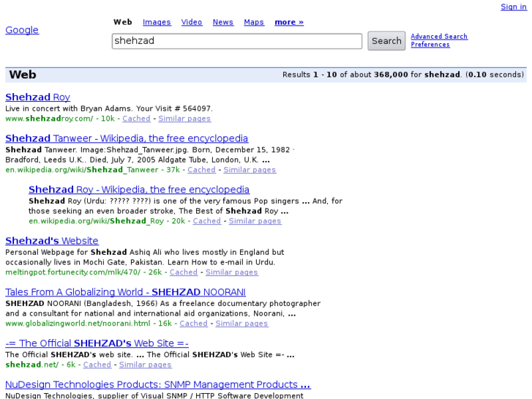Click the results count text '368,000'
Viewport: 532px width, 399px height.
click(391, 75)
